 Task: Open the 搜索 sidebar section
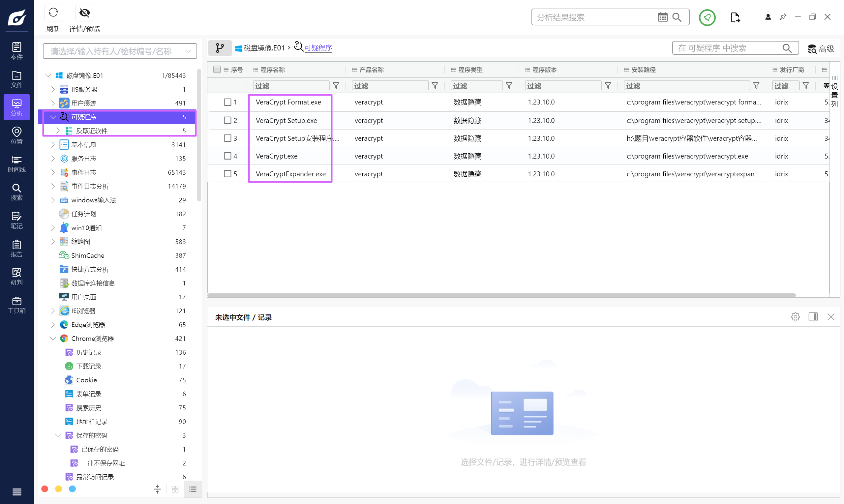click(x=16, y=192)
